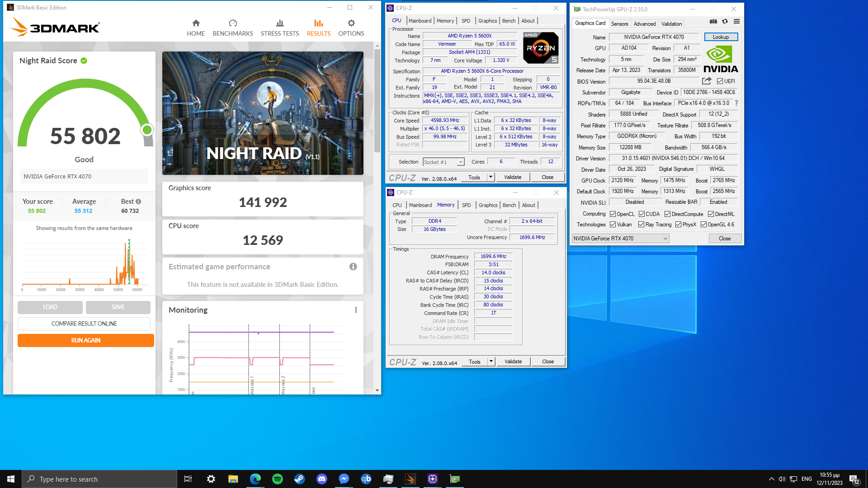Open GPU-Z hamburger menu
This screenshot has width=868, height=488.
pyautogui.click(x=736, y=21)
